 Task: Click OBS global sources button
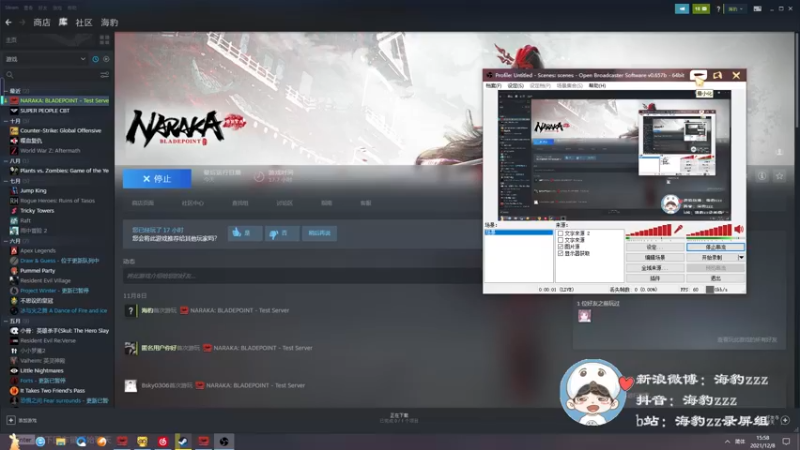[x=655, y=268]
